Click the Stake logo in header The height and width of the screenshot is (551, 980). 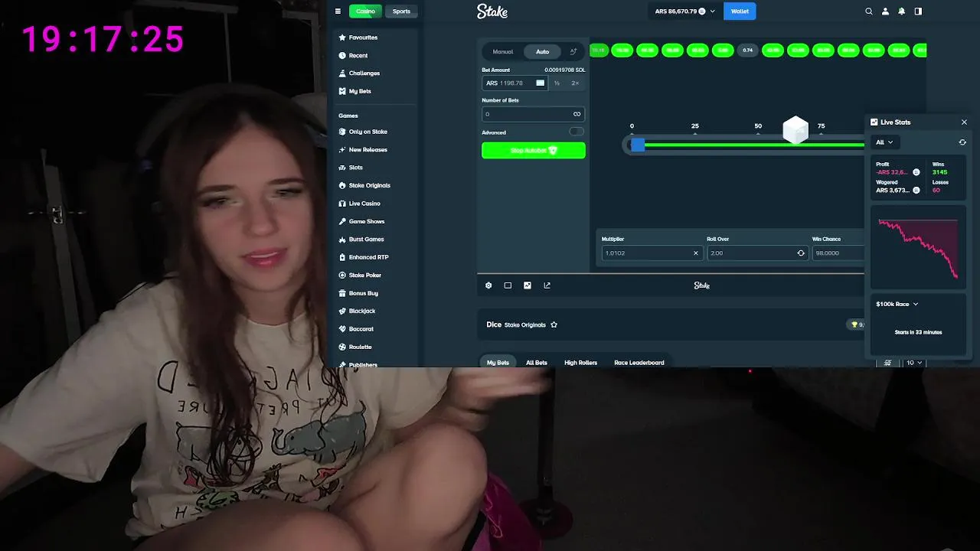(x=492, y=11)
